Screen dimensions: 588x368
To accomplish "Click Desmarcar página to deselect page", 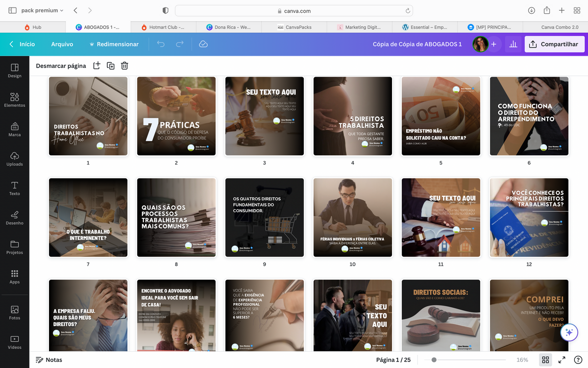I will (61, 66).
